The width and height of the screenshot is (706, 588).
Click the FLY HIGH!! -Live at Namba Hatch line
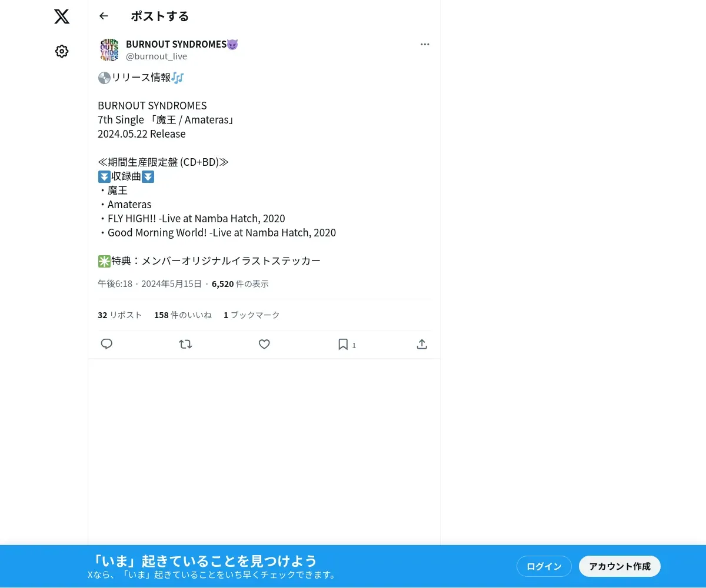[x=191, y=218]
